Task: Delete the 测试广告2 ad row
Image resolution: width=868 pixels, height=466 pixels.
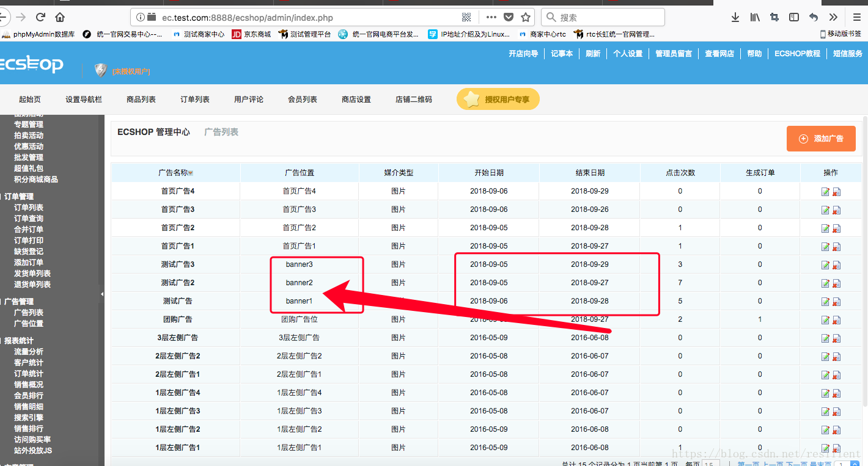Action: click(836, 283)
